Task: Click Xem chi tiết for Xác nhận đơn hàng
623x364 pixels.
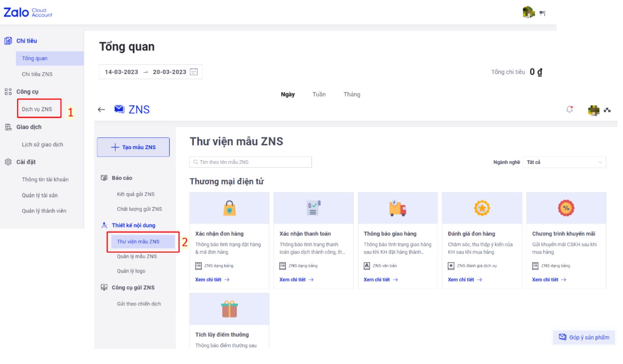Action: (x=212, y=280)
